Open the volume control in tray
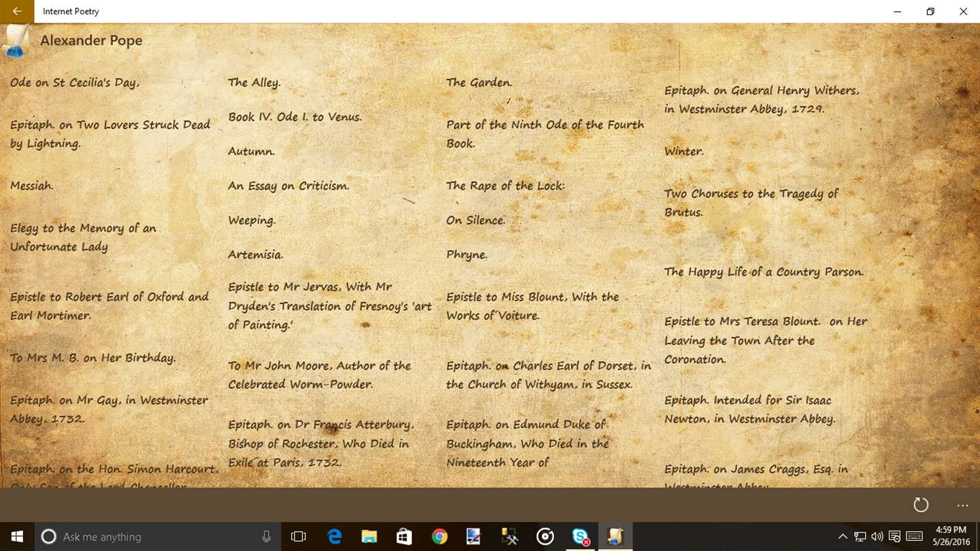Viewport: 980px width, 551px height. [x=877, y=537]
